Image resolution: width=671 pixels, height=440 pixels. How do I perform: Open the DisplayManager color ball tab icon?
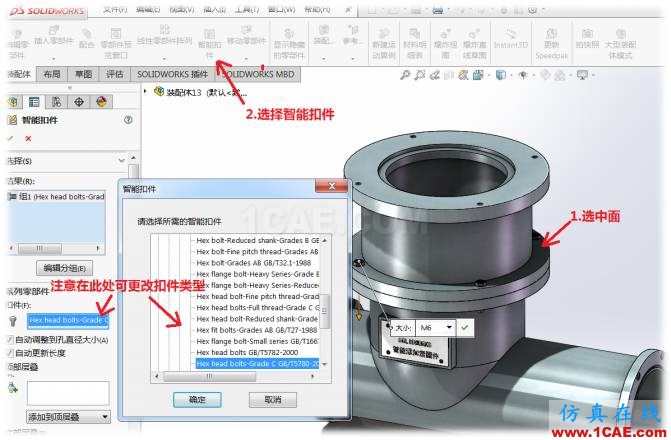click(101, 102)
